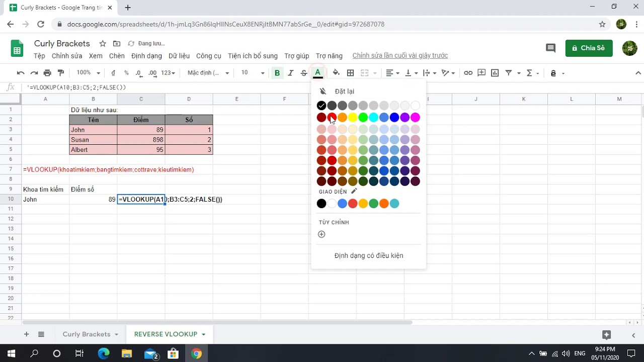Viewport: 644px width, 362px height.
Task: Open comment history speech bubble icon
Action: pyautogui.click(x=550, y=48)
